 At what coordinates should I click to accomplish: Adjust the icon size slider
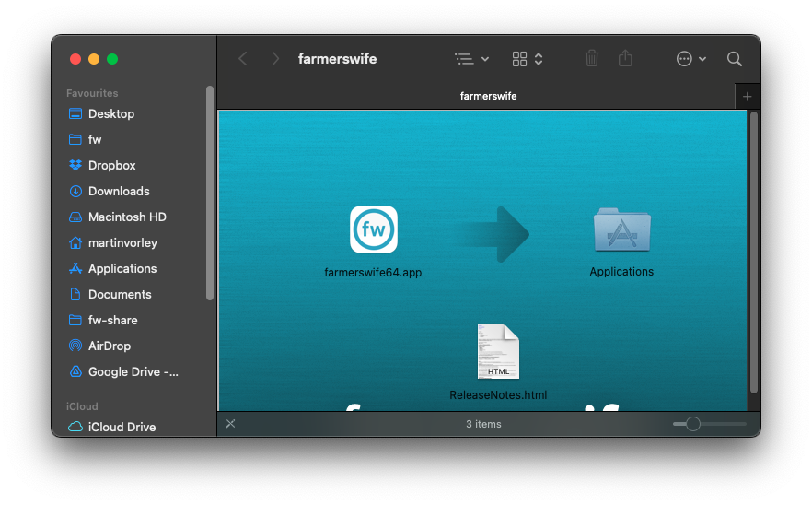[710, 424]
